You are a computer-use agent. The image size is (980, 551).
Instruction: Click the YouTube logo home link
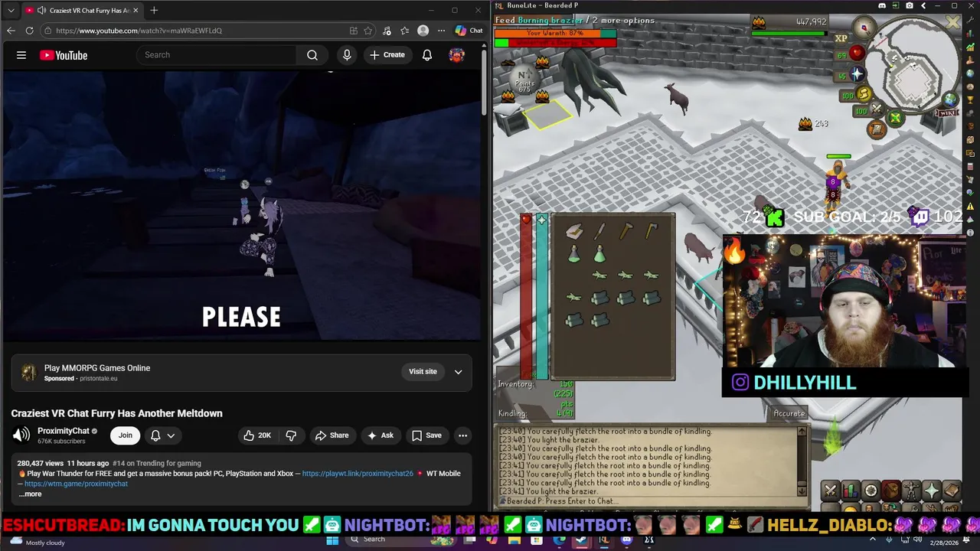pos(64,55)
